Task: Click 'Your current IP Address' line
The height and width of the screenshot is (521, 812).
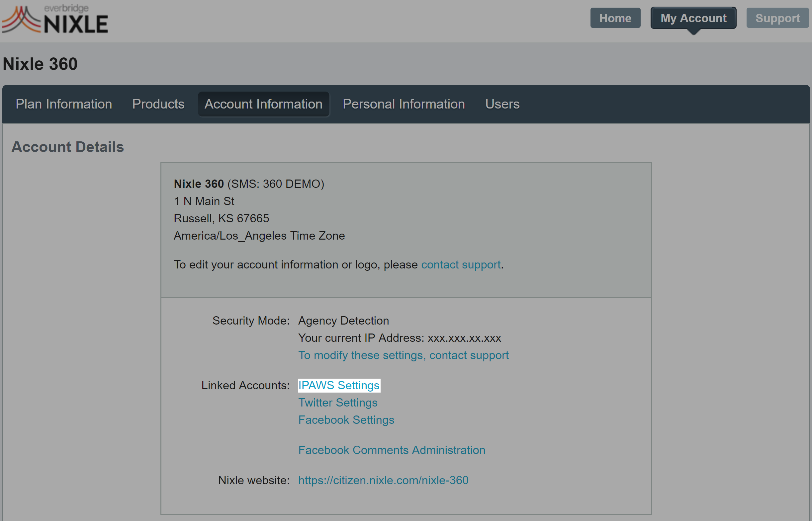Action: 399,337
